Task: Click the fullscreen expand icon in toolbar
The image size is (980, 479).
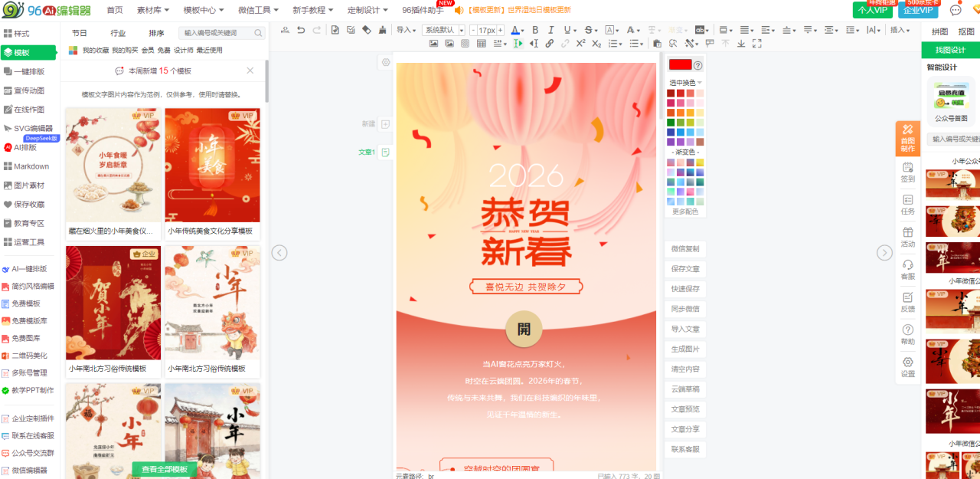Action: point(756,44)
